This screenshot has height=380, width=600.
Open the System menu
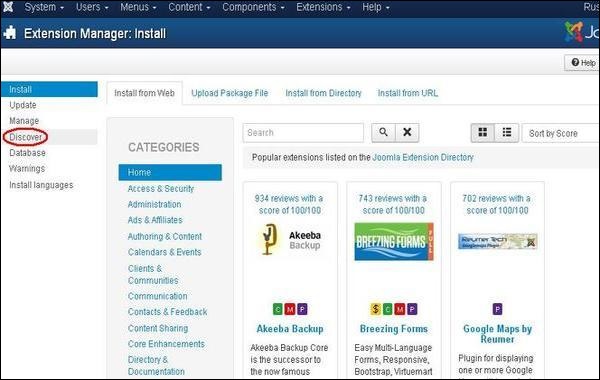(44, 7)
